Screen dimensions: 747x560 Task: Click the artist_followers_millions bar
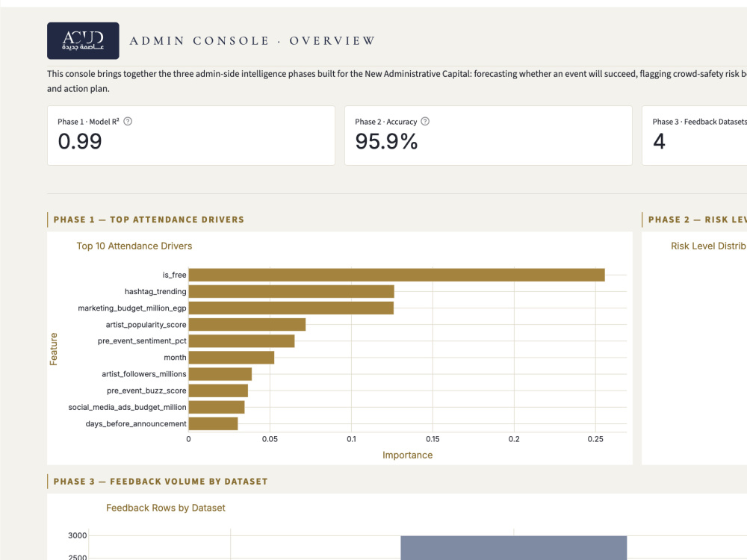click(220, 374)
